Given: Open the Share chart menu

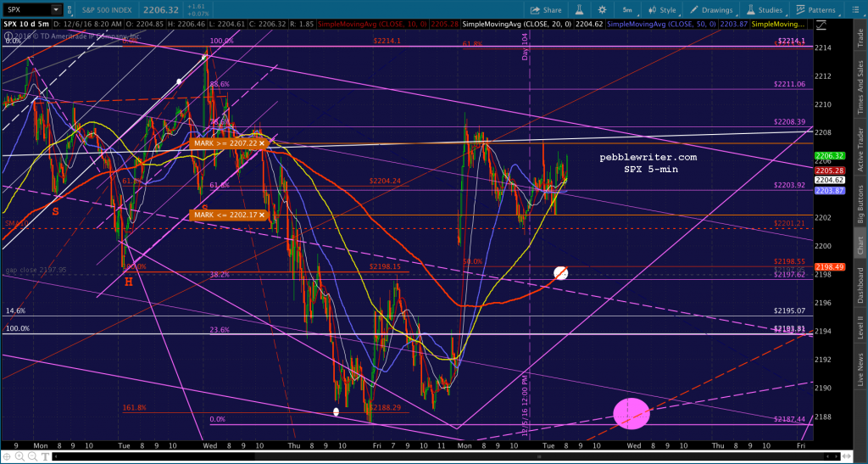Looking at the screenshot, I should [x=545, y=9].
